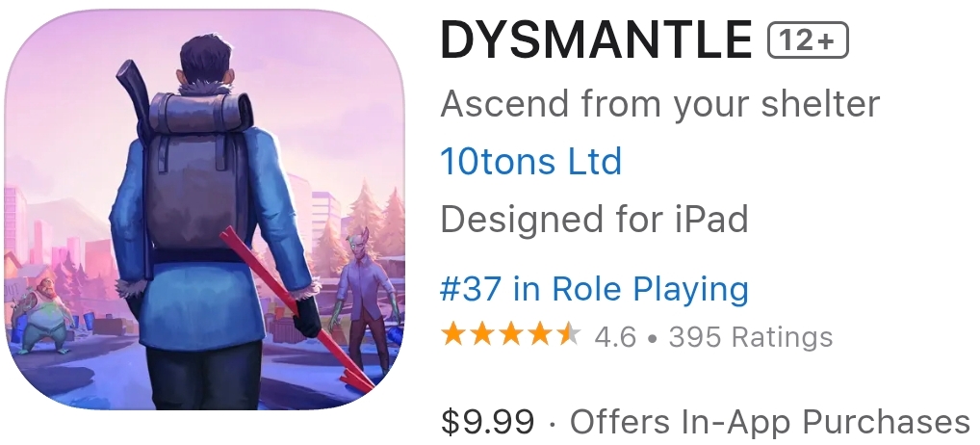The image size is (980, 445).
Task: Click the fourth orange rating star
Action: pos(539,335)
